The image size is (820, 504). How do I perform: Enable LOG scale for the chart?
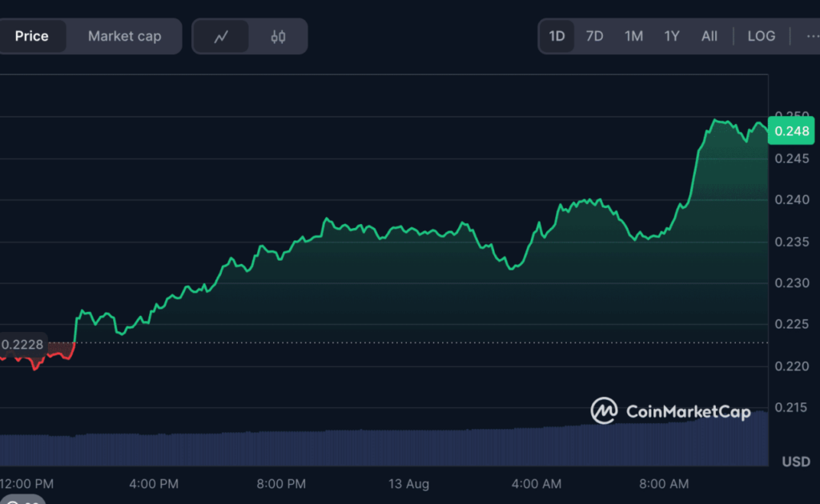(x=761, y=35)
